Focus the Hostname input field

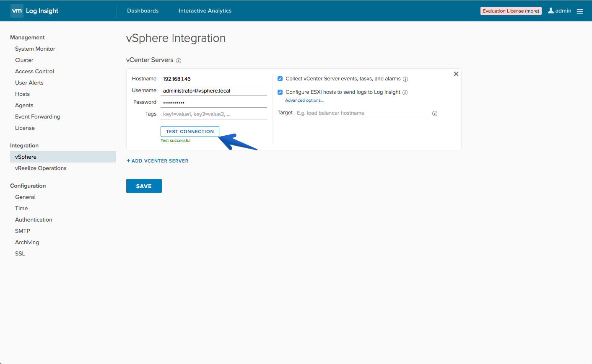tap(214, 79)
